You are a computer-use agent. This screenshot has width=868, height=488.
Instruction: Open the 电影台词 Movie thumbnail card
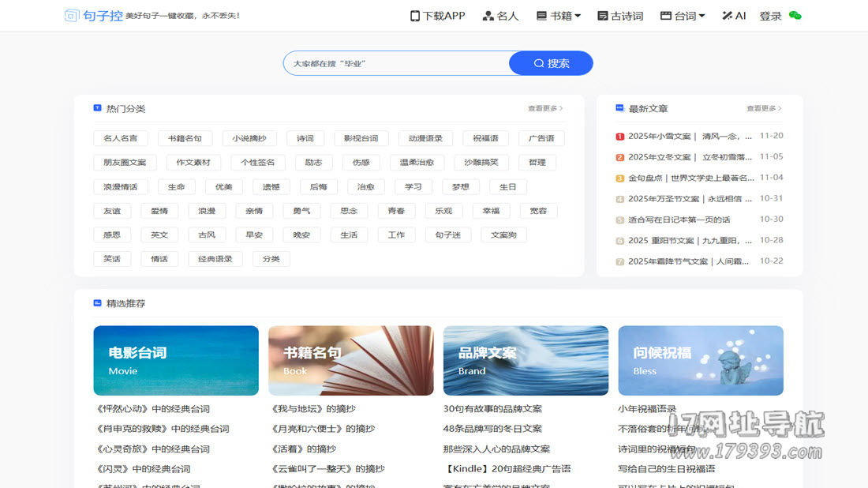(176, 360)
